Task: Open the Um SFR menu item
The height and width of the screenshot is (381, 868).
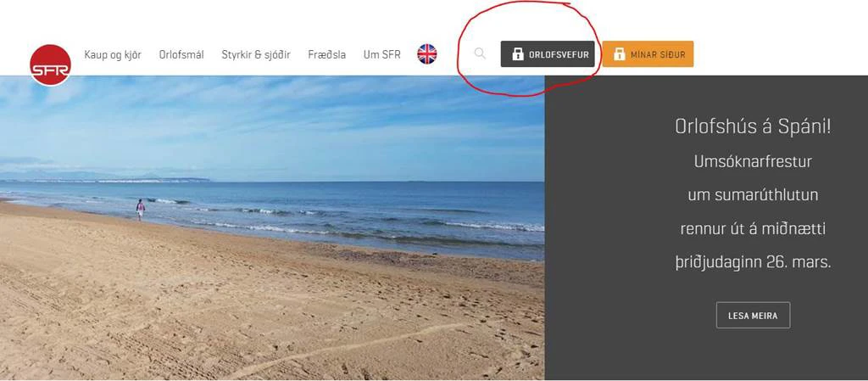Action: [382, 55]
